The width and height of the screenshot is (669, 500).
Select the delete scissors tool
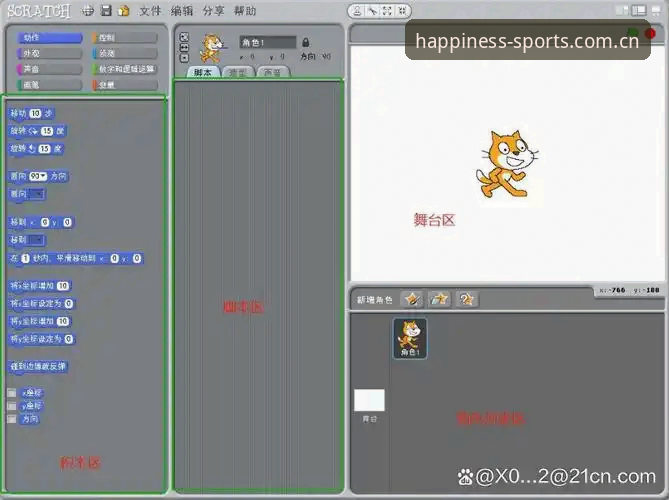[373, 11]
